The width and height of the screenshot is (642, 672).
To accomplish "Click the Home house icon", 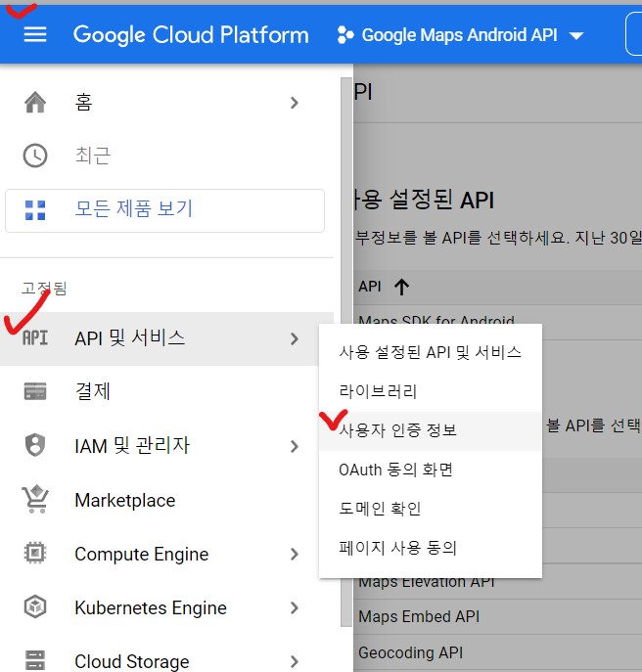I will tap(35, 103).
